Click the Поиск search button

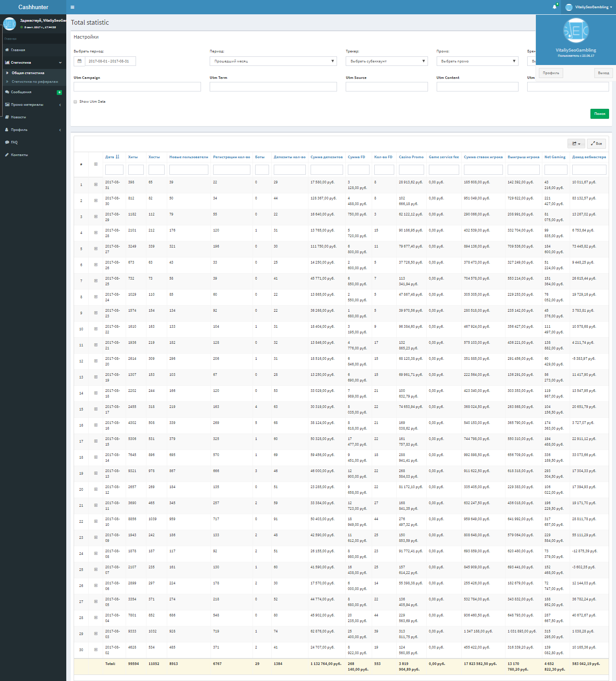point(600,114)
